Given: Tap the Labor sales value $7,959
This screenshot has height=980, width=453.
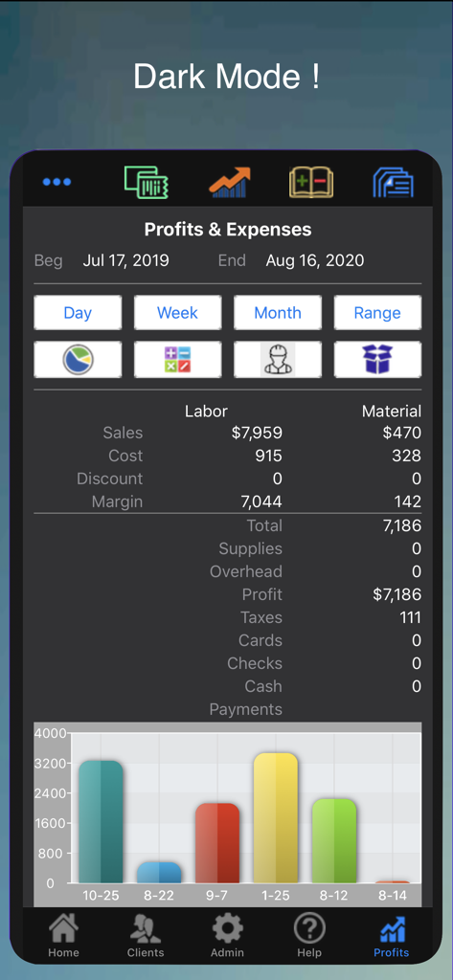Looking at the screenshot, I should (257, 433).
